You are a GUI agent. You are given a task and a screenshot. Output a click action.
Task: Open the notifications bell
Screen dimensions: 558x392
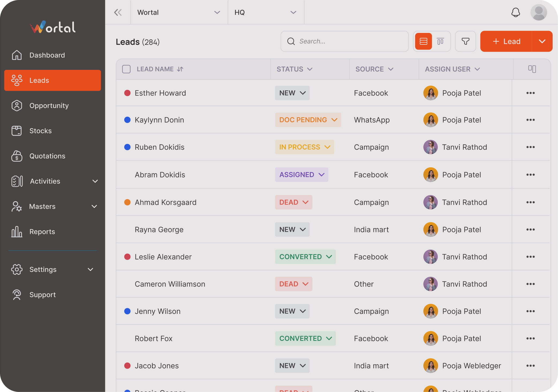pyautogui.click(x=515, y=12)
